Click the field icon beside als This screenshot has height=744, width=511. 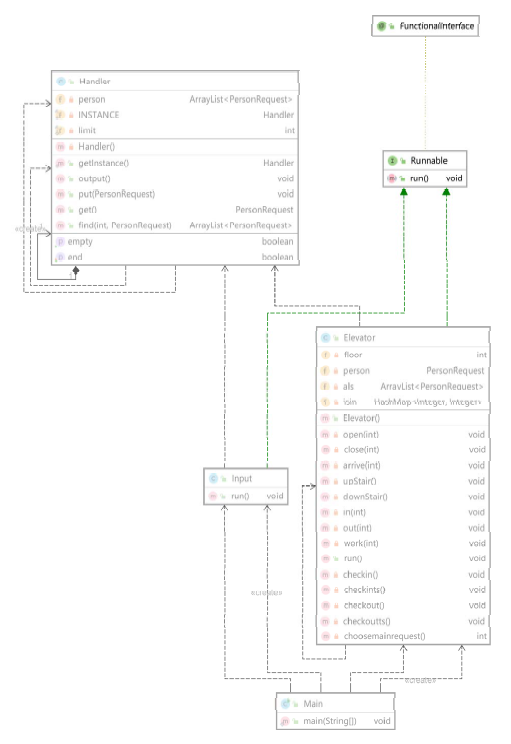(325, 387)
